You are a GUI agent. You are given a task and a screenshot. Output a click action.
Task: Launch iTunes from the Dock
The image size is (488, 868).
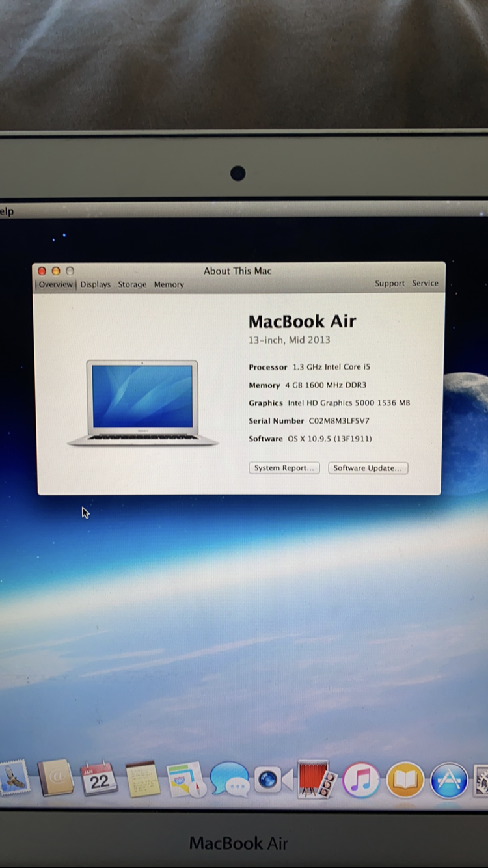pyautogui.click(x=360, y=780)
